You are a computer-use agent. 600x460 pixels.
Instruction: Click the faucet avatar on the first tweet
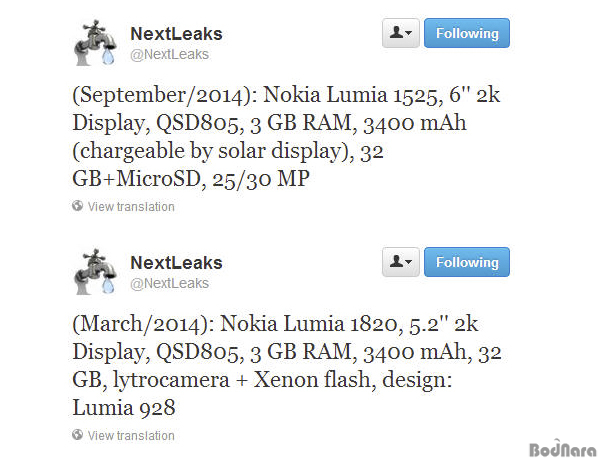pyautogui.click(x=96, y=43)
